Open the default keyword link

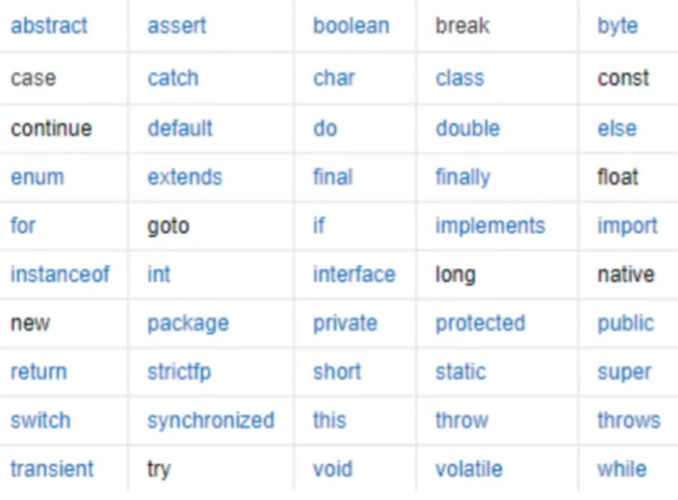[x=180, y=128]
